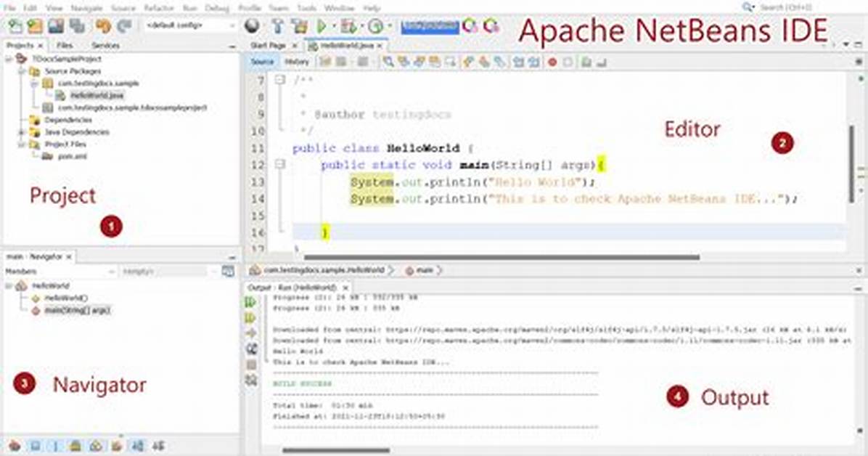Image resolution: width=868 pixels, height=456 pixels.
Task: Switch to the Services tab
Action: 105,46
